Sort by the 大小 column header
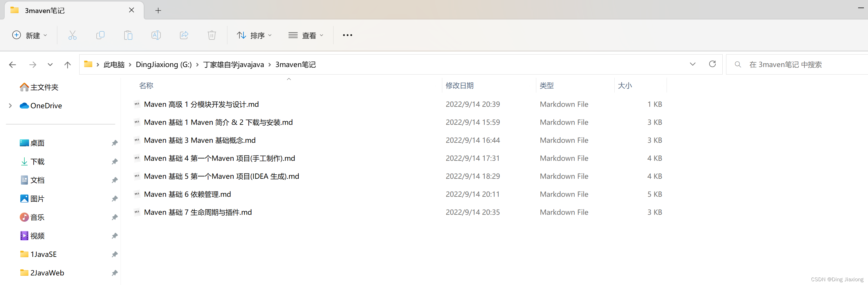This screenshot has width=868, height=285. click(x=625, y=86)
